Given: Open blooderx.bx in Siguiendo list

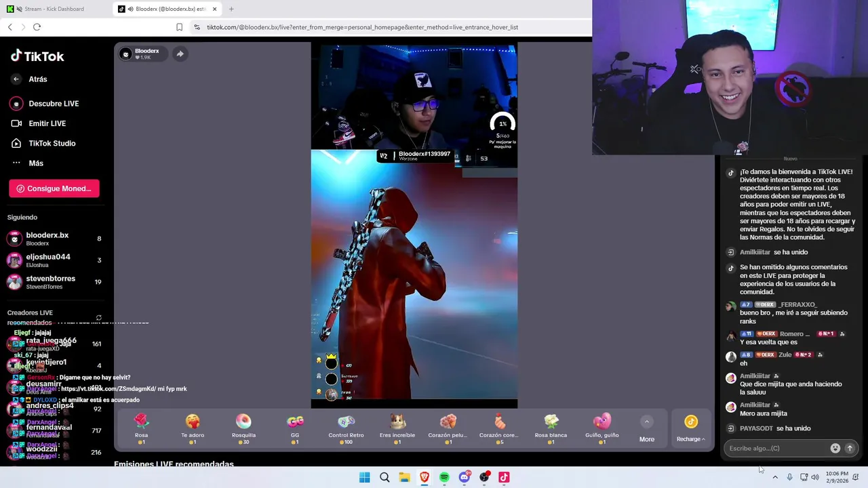Looking at the screenshot, I should 54,239.
